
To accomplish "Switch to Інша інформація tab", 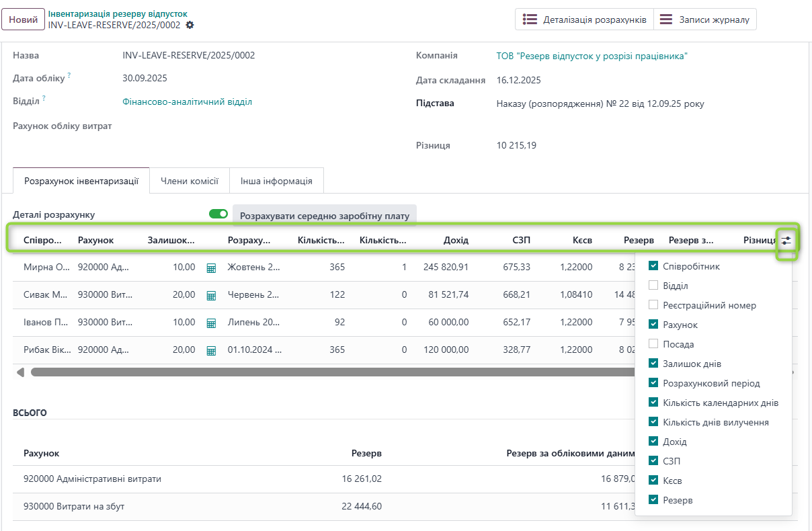I will point(276,181).
